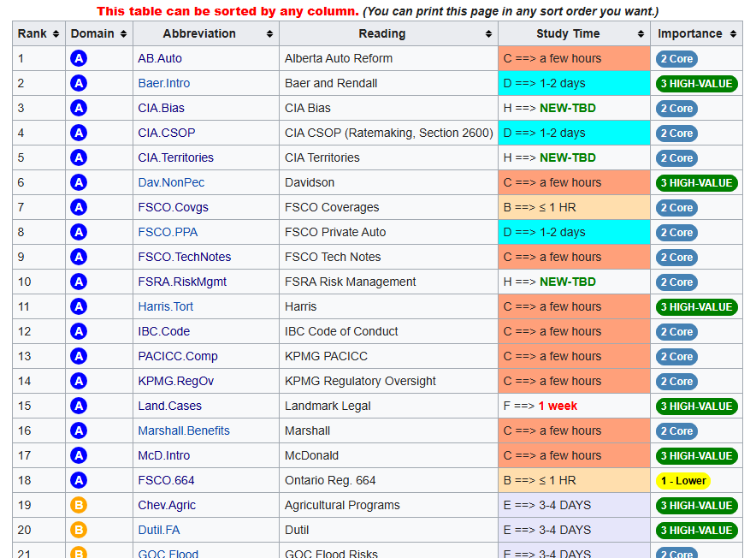The image size is (756, 558).
Task: Open the CIA.Territories link
Action: pyautogui.click(x=175, y=157)
